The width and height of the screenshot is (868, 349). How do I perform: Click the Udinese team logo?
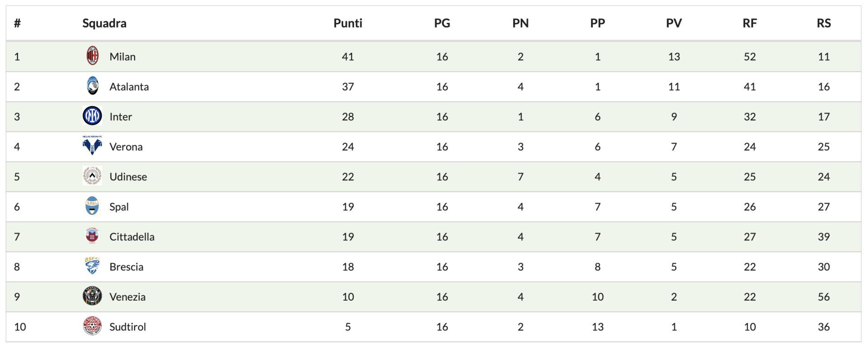click(x=92, y=176)
